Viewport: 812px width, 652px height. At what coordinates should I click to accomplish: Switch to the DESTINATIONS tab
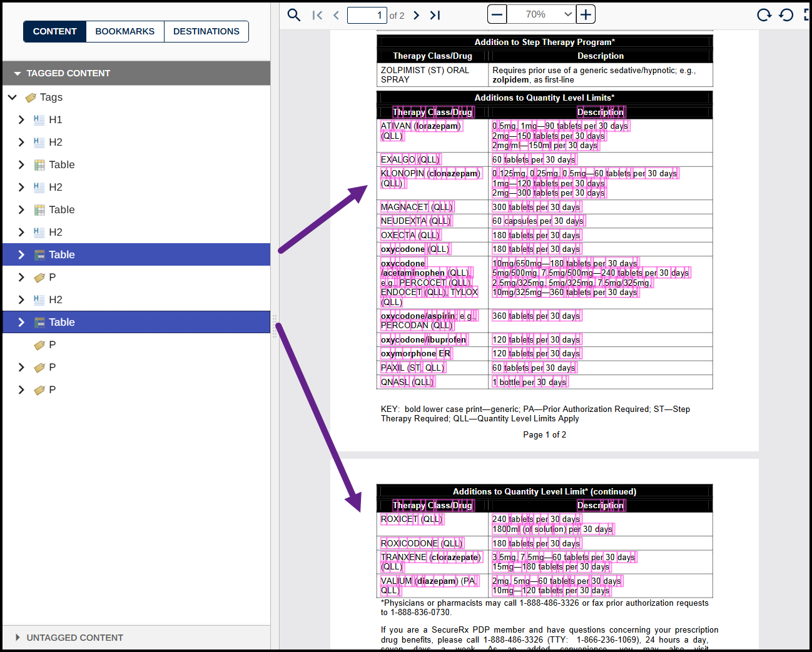206,31
